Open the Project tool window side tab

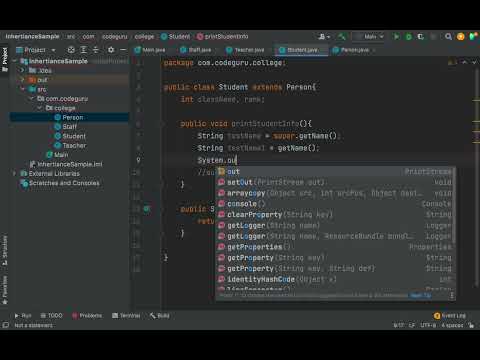coord(5,59)
